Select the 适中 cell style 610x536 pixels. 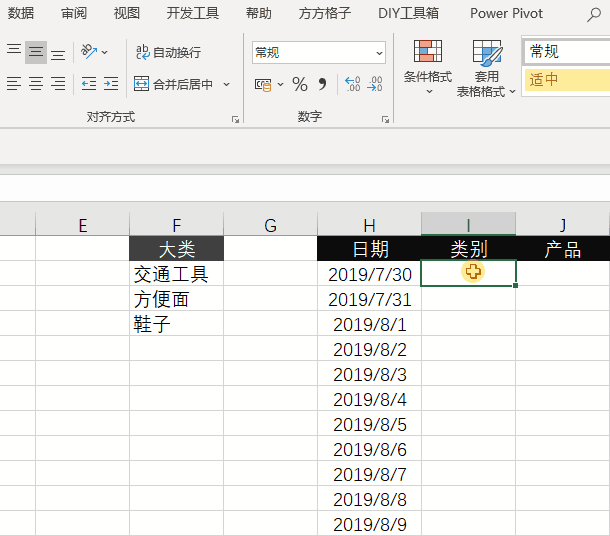(x=567, y=80)
